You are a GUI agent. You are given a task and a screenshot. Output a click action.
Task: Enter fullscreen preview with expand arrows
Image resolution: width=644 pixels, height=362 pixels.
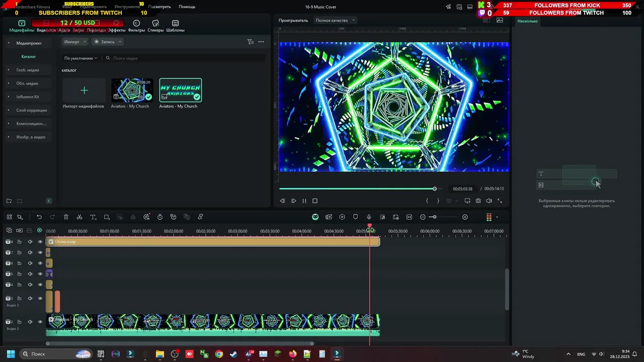coord(500,201)
